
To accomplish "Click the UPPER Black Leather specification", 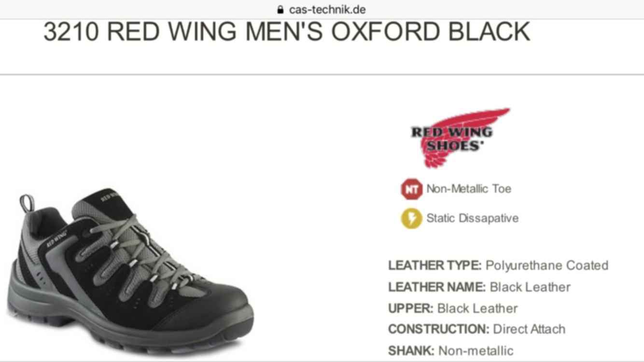I will coord(453,308).
